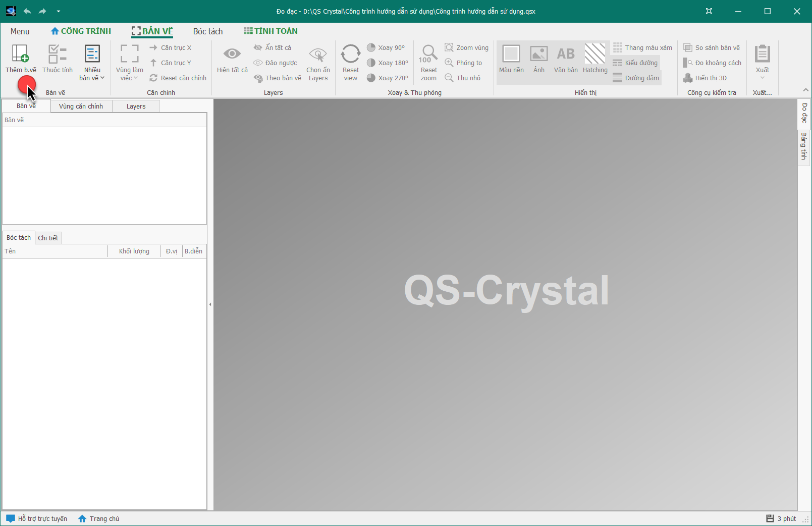
Task: Toggle Văn bản text display
Action: pyautogui.click(x=566, y=59)
